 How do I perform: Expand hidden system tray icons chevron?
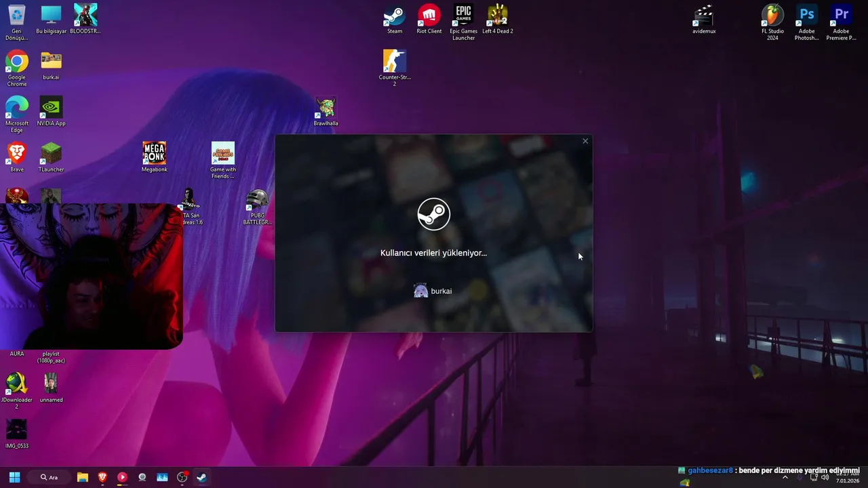(785, 477)
